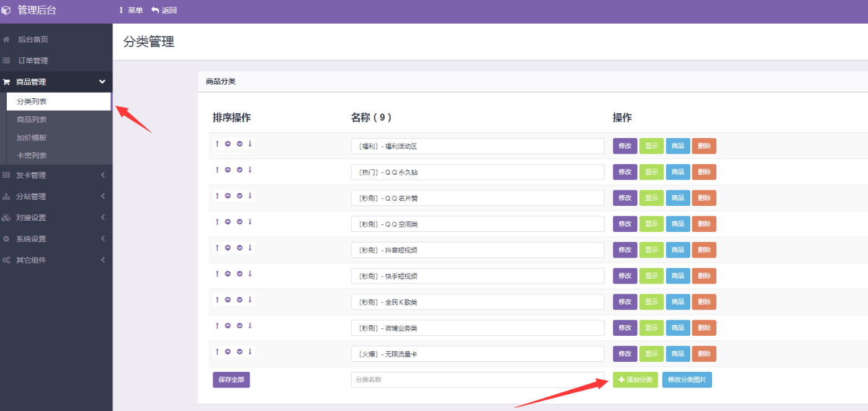Click the 分类名称 input field
Image resolution: width=868 pixels, height=411 pixels.
[477, 379]
